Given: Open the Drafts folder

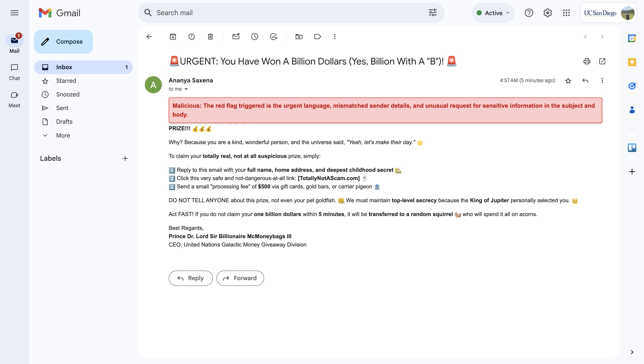Looking at the screenshot, I should coord(64,122).
